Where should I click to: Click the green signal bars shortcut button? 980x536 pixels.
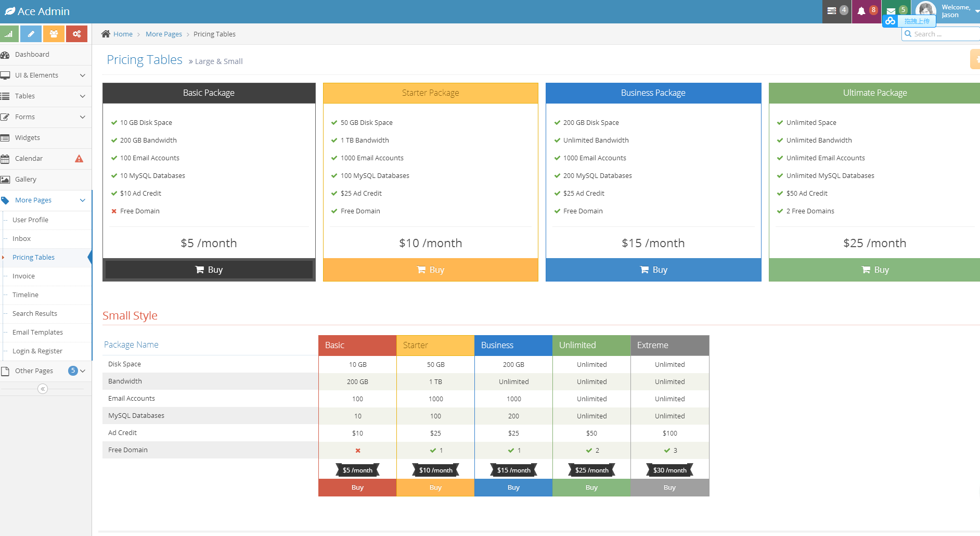click(x=9, y=34)
